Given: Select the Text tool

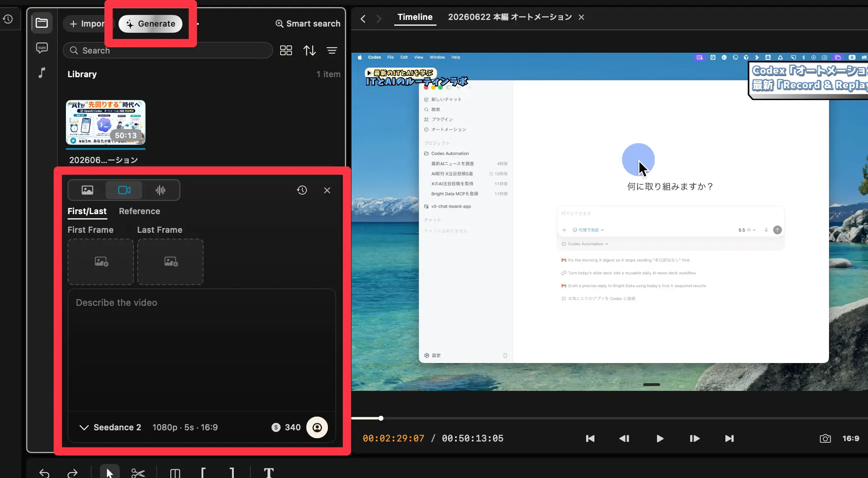Looking at the screenshot, I should pos(269,473).
